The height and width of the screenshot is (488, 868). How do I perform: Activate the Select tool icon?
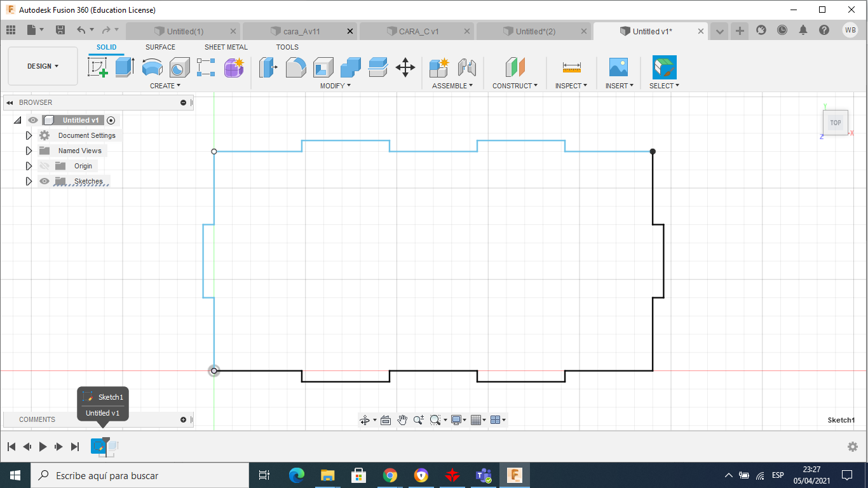click(x=665, y=67)
